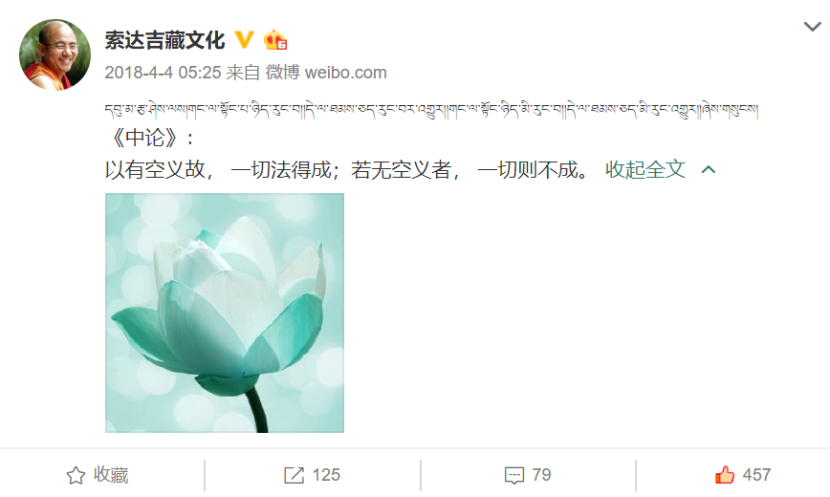The image size is (830, 497).
Task: Click the Tibetan script text line
Action: click(x=431, y=110)
